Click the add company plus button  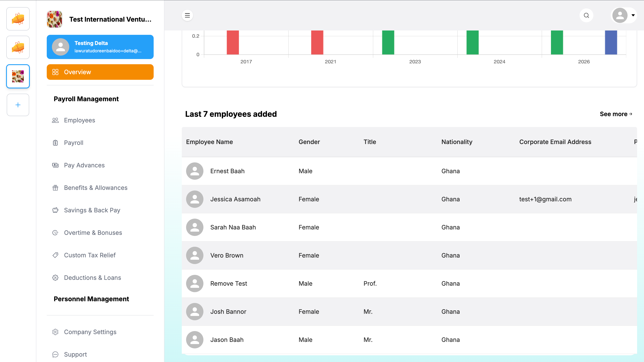click(18, 105)
